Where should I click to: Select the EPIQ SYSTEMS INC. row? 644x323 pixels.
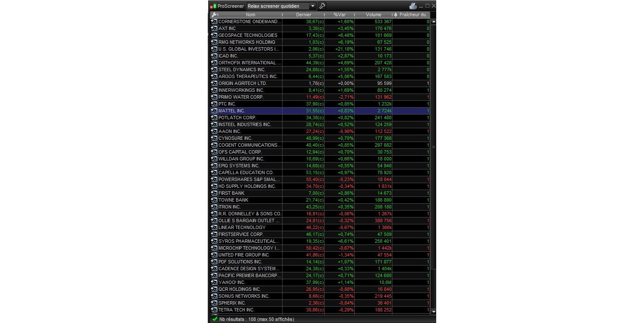click(x=320, y=166)
